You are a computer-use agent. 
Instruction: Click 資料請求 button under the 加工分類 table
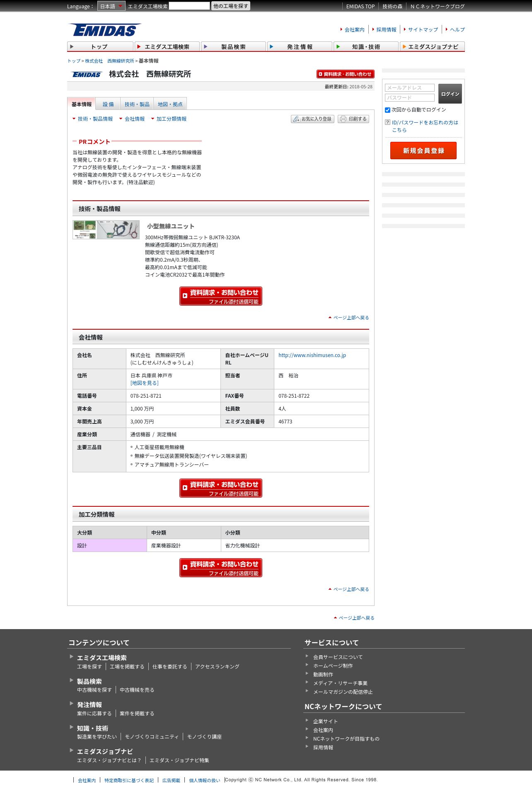221,568
